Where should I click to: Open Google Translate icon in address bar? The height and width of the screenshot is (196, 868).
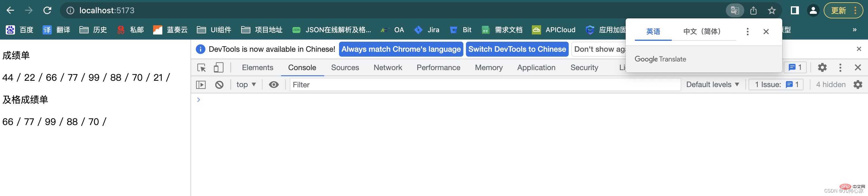(734, 10)
